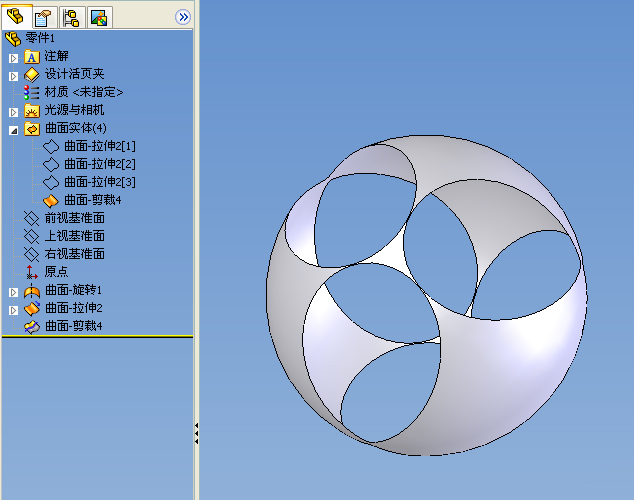The height and width of the screenshot is (500, 634).
Task: Click the orange icon of nested 曲面-剪裁4 body
Action: click(x=51, y=200)
